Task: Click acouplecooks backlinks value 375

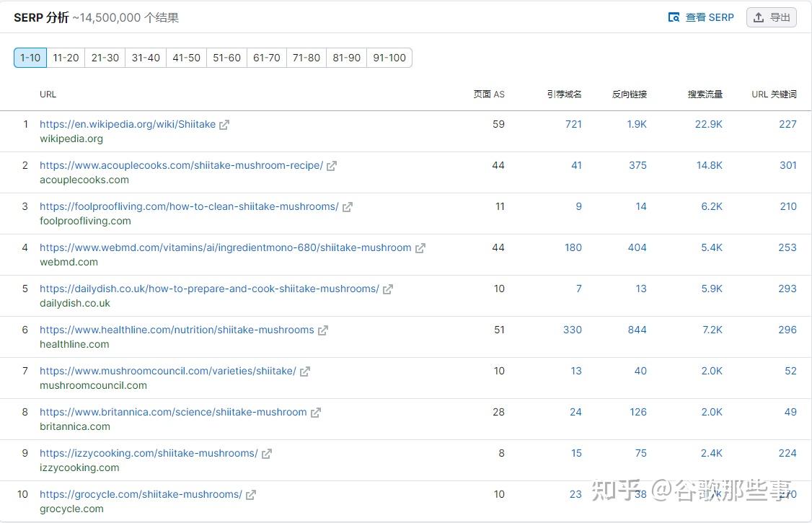Action: point(637,165)
